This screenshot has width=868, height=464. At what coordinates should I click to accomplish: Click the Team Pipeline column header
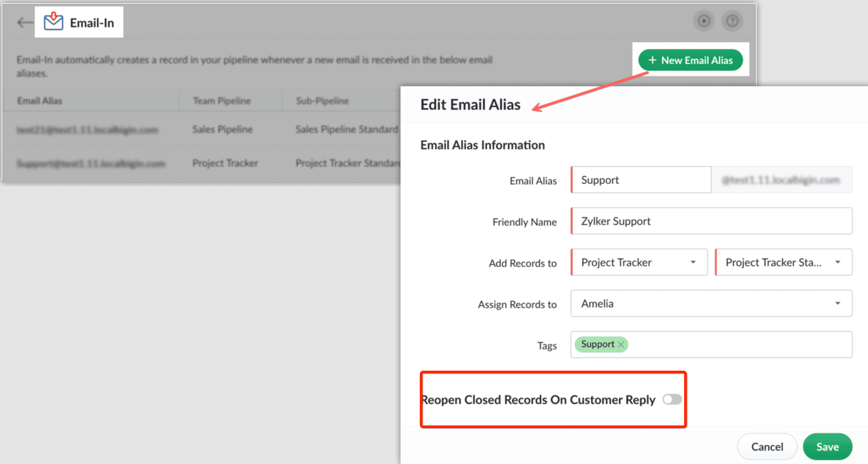[222, 101]
